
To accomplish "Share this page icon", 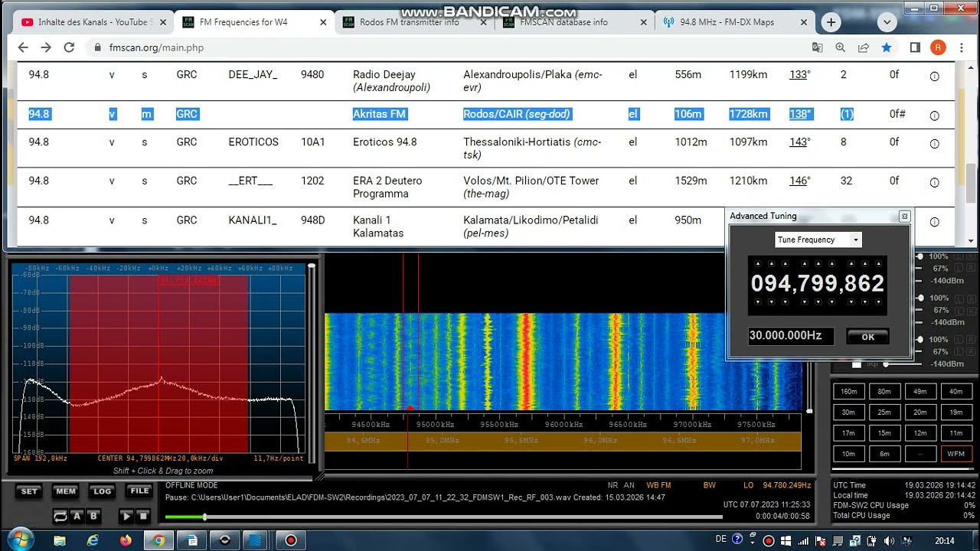I will click(x=864, y=47).
